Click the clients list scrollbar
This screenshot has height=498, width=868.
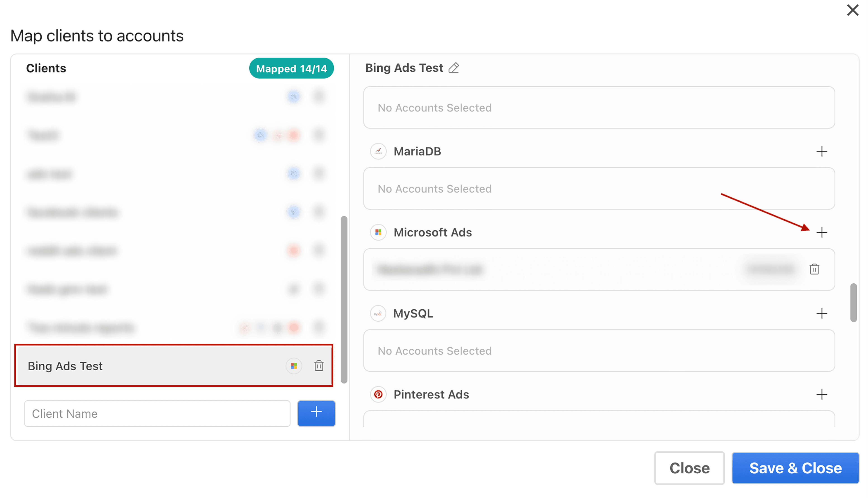tap(344, 299)
